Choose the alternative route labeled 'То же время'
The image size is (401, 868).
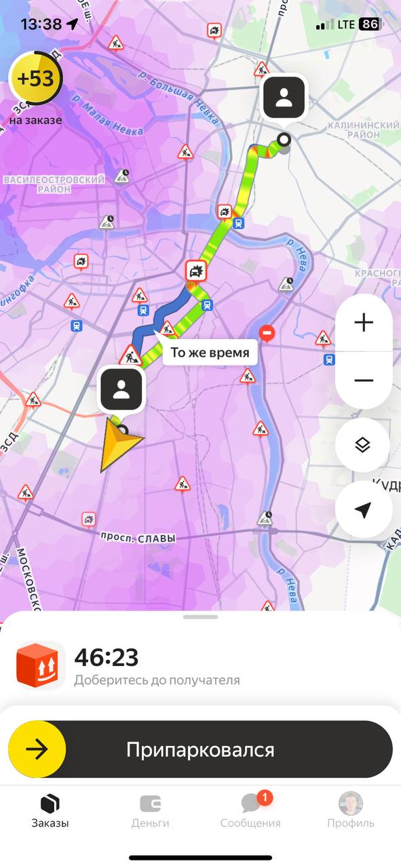coord(210,353)
